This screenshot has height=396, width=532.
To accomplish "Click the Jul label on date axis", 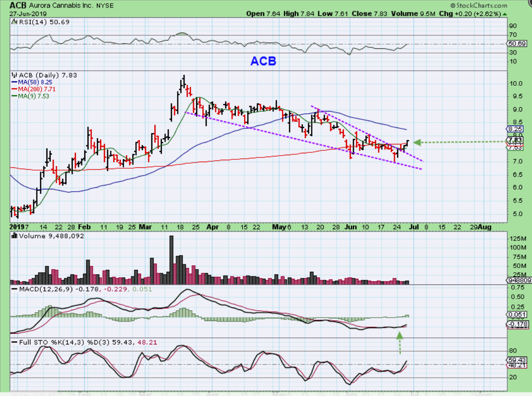I will point(414,227).
